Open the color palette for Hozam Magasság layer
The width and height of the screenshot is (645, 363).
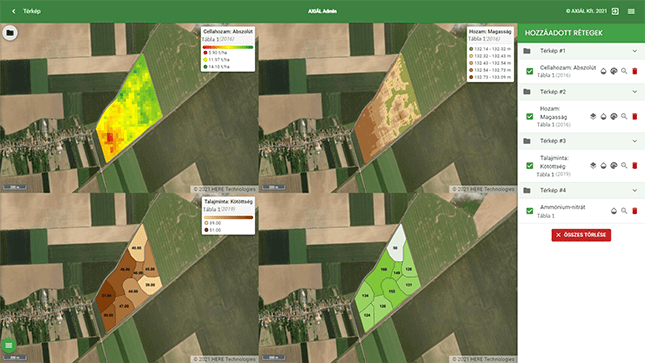point(613,116)
